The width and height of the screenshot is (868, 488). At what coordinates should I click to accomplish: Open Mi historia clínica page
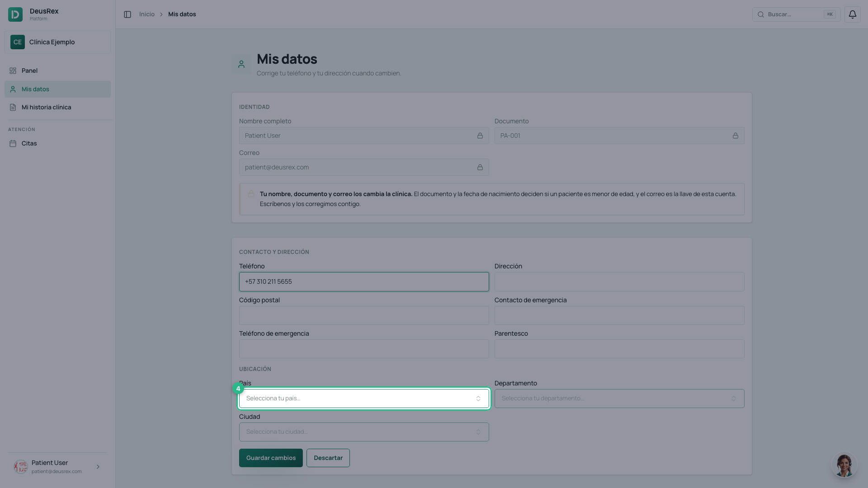coord(57,108)
